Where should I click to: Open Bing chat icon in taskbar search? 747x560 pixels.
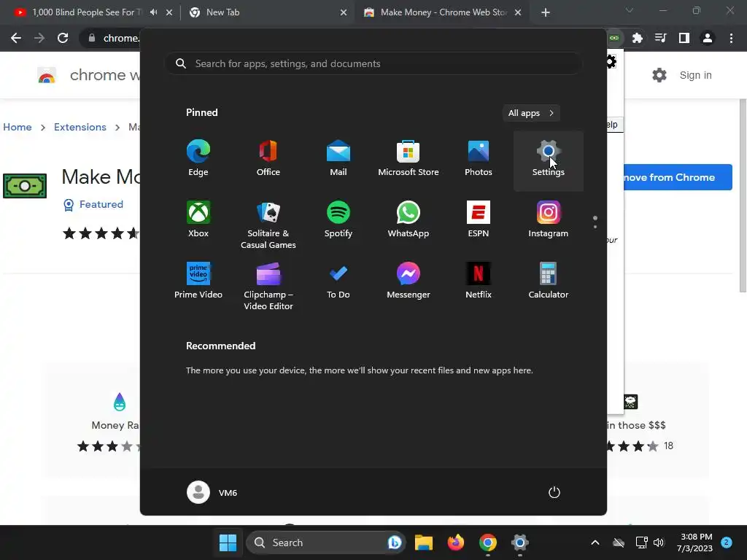click(395, 542)
